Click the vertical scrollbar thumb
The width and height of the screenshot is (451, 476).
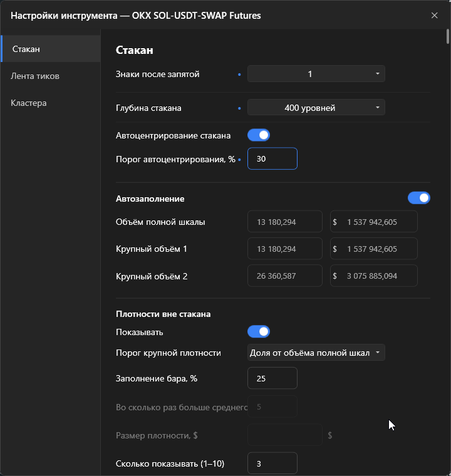click(x=448, y=37)
